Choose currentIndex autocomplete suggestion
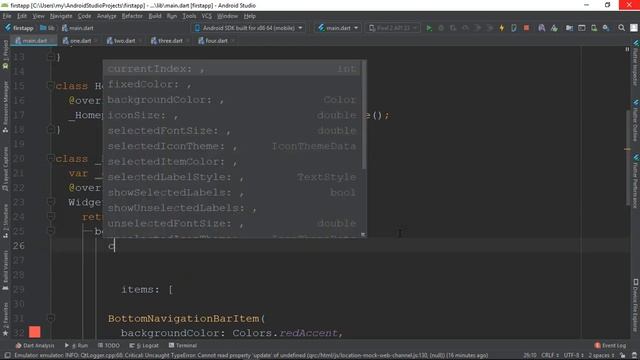 coord(232,69)
